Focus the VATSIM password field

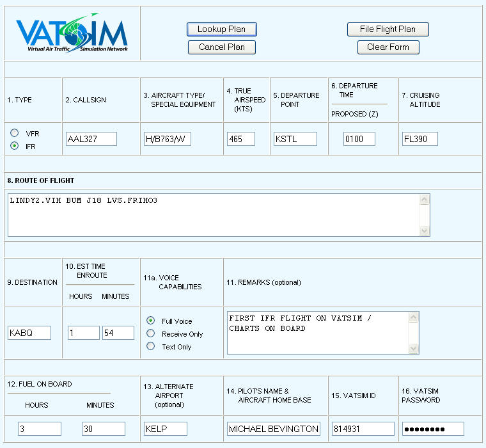click(433, 429)
